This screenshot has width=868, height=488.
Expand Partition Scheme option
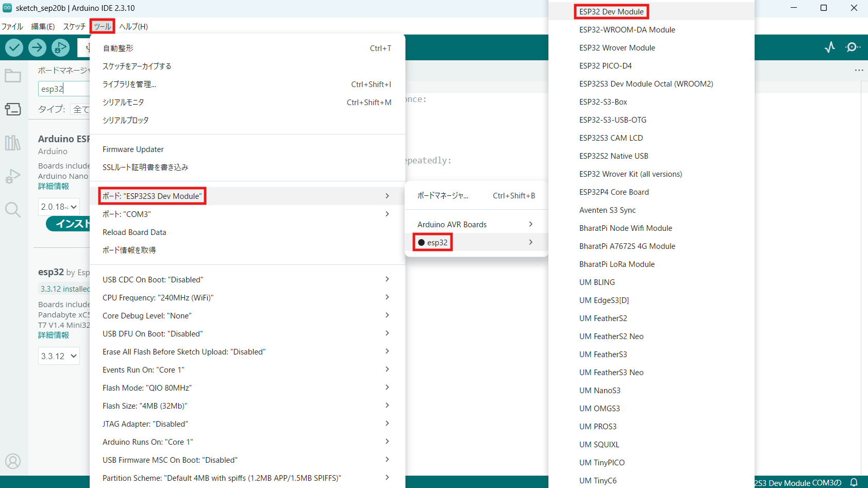click(247, 478)
